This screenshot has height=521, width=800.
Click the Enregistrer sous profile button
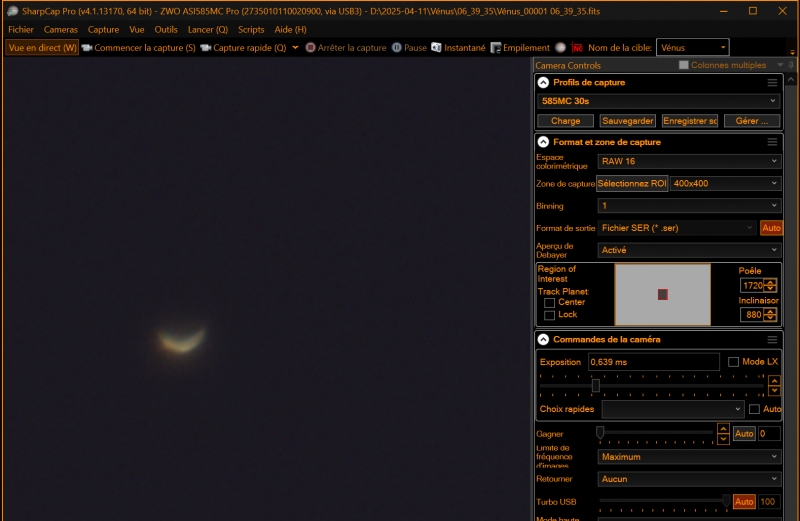click(x=690, y=121)
